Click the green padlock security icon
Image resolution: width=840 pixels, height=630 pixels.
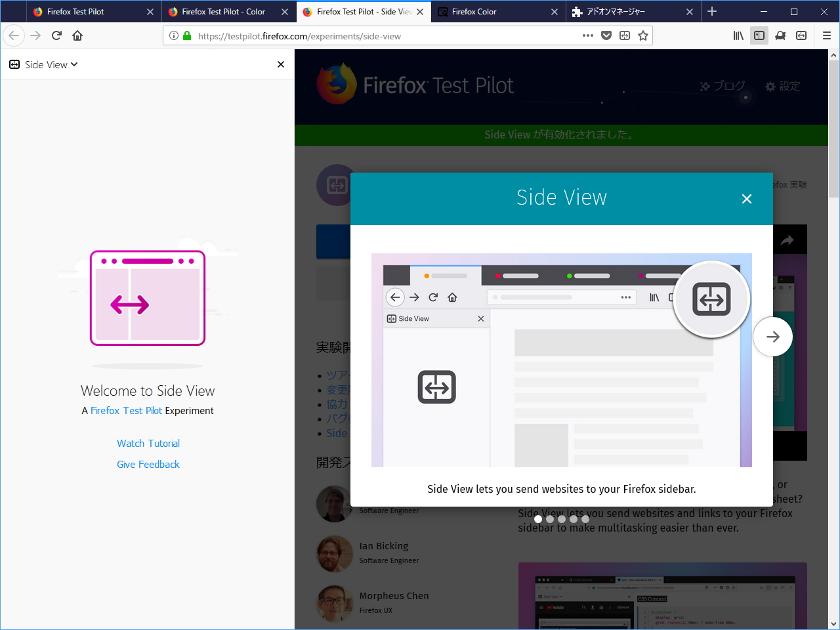tap(187, 36)
